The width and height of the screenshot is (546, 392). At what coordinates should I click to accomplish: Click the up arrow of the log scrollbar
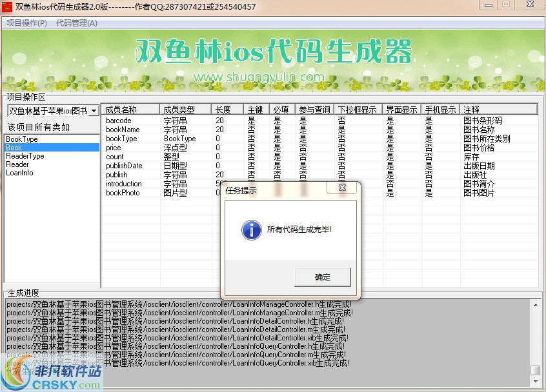(x=536, y=304)
